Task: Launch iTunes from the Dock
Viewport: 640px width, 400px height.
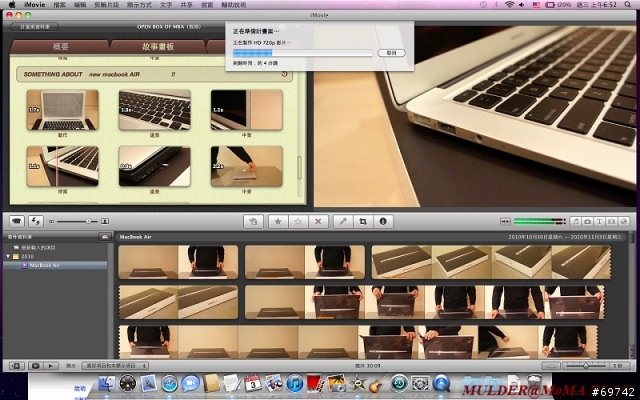Action: (x=295, y=384)
